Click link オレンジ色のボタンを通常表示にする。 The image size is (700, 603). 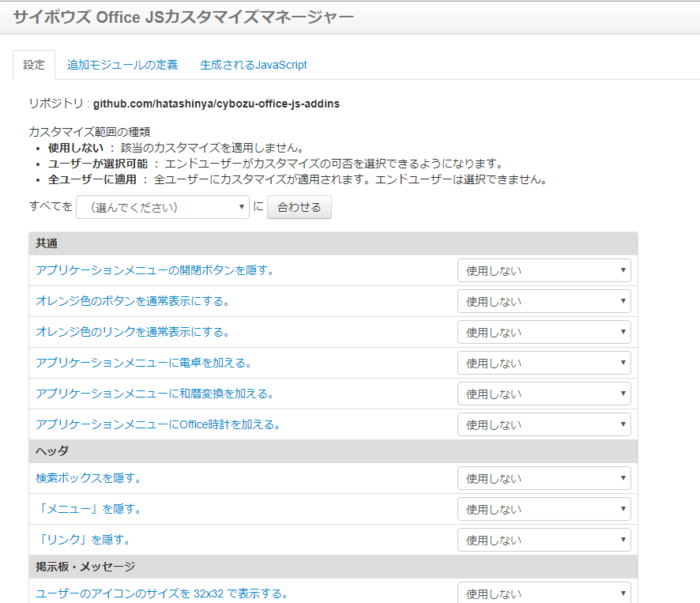133,301
